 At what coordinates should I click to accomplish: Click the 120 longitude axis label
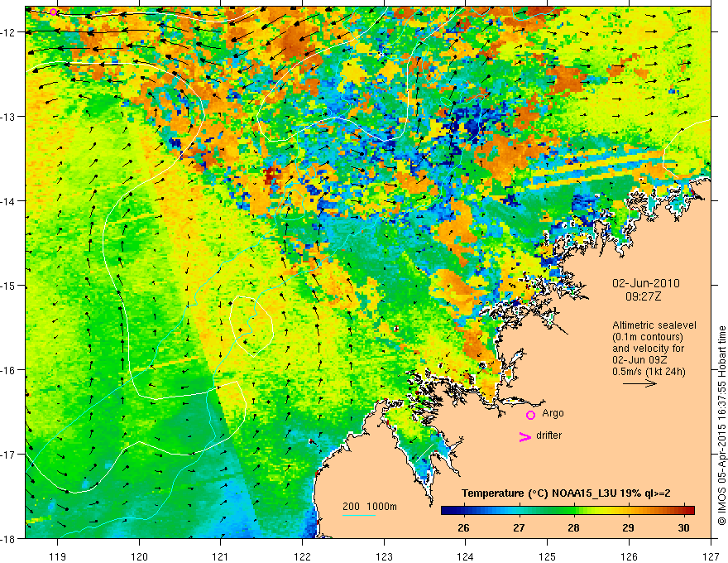[139, 556]
